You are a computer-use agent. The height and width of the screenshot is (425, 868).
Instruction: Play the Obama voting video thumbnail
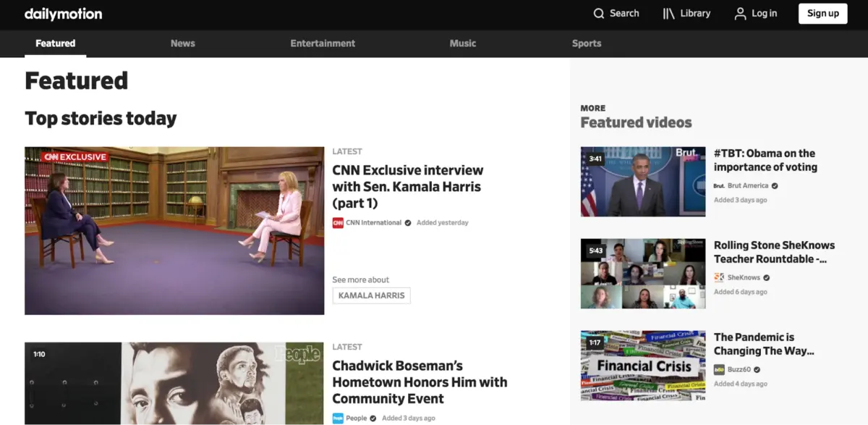(643, 182)
